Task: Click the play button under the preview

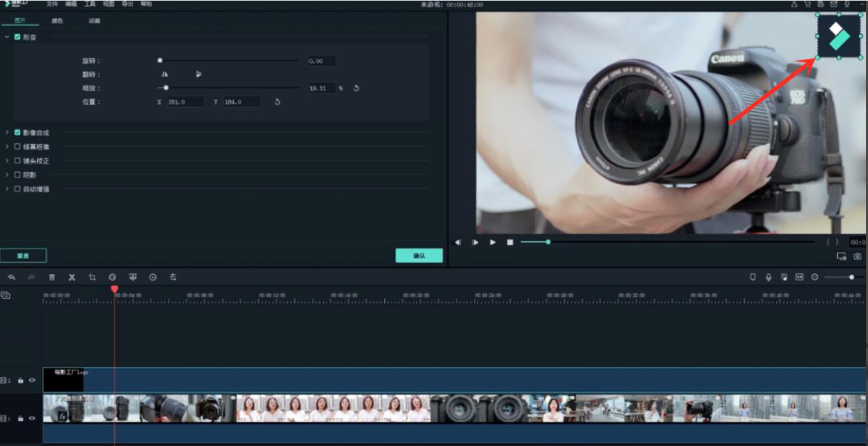Action: [492, 242]
